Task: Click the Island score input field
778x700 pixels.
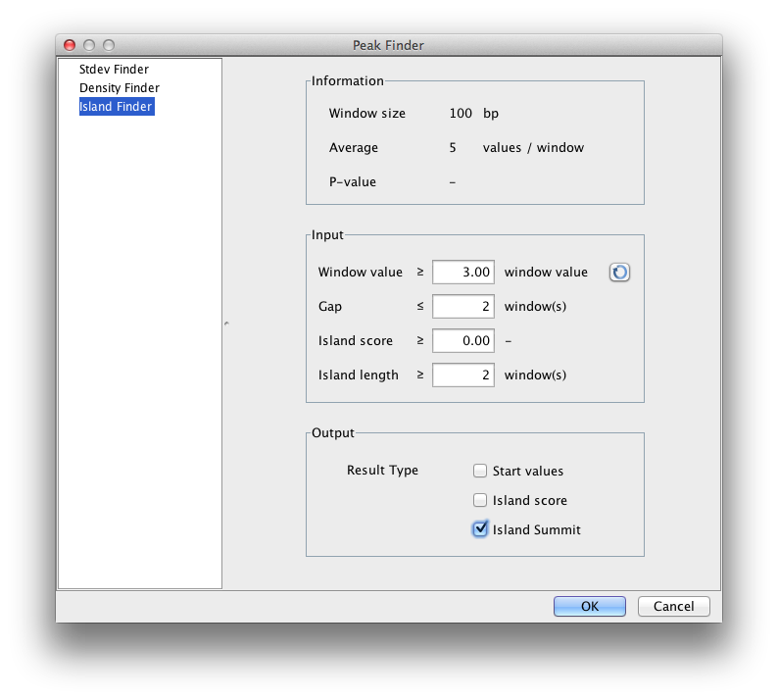Action: coord(462,341)
